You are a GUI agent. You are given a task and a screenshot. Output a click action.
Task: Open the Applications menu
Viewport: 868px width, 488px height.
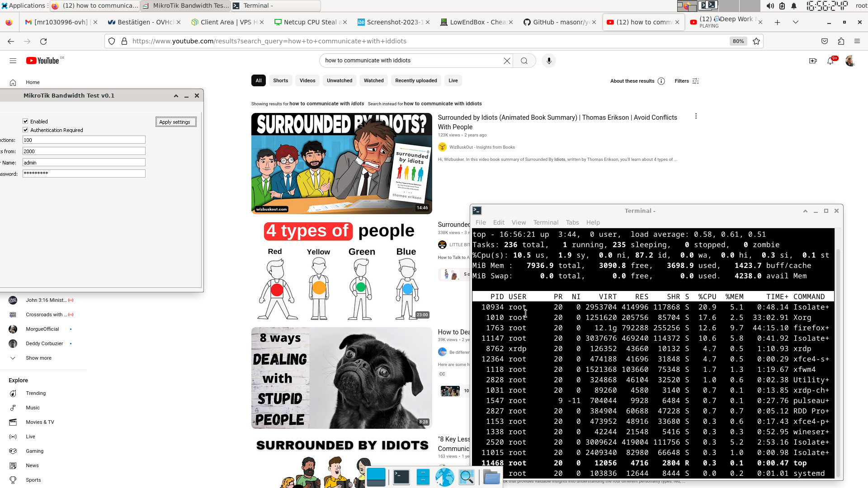point(24,6)
